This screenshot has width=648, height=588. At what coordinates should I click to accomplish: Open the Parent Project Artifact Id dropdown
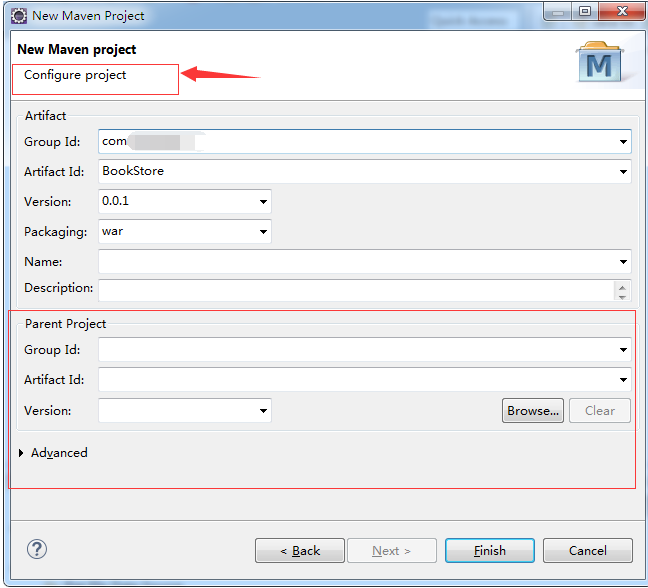(x=623, y=380)
